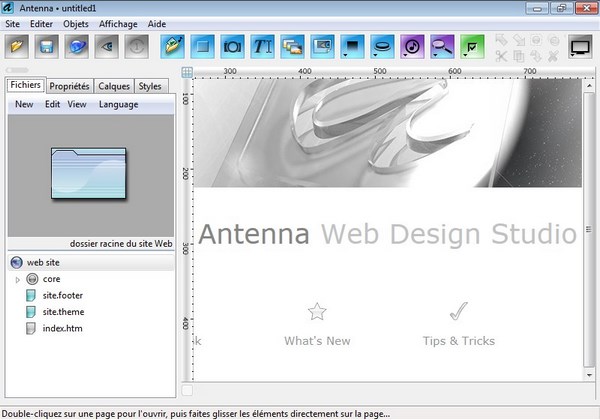
Task: Select the core item in the tree
Action: [52, 279]
